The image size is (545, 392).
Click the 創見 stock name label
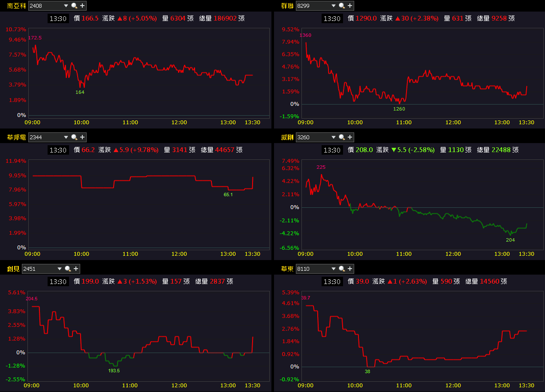click(x=13, y=269)
